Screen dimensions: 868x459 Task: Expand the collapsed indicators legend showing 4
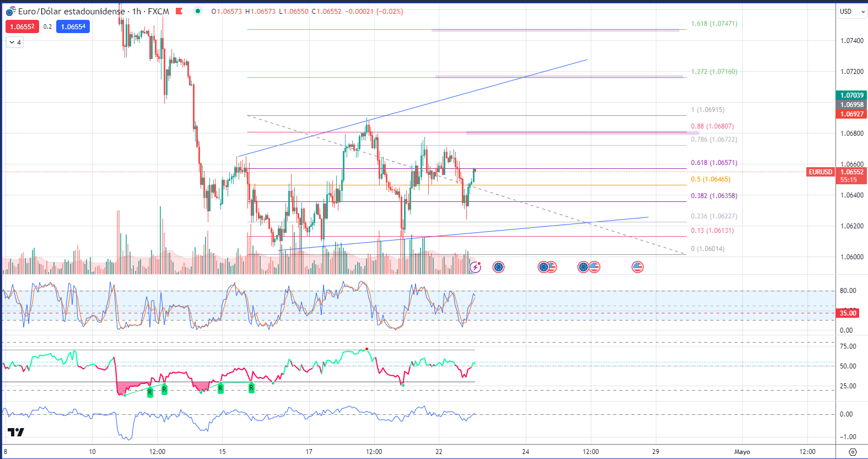click(15, 42)
